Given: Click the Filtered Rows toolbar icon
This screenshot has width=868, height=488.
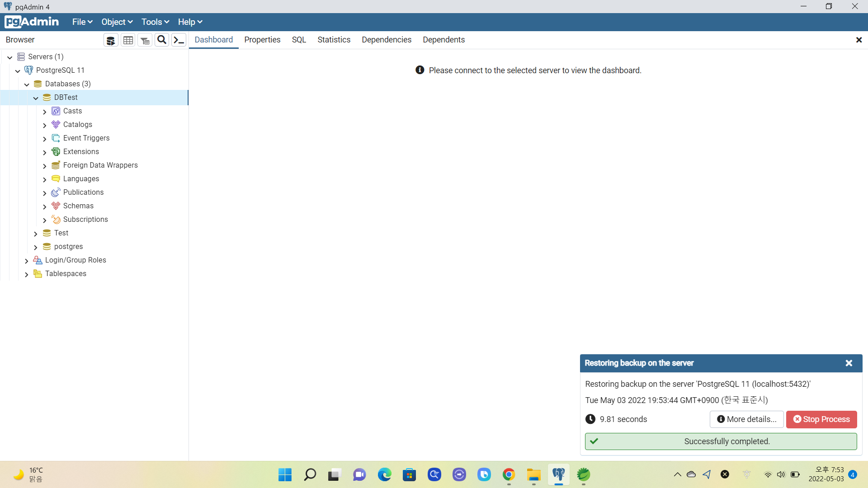Looking at the screenshot, I should (145, 40).
